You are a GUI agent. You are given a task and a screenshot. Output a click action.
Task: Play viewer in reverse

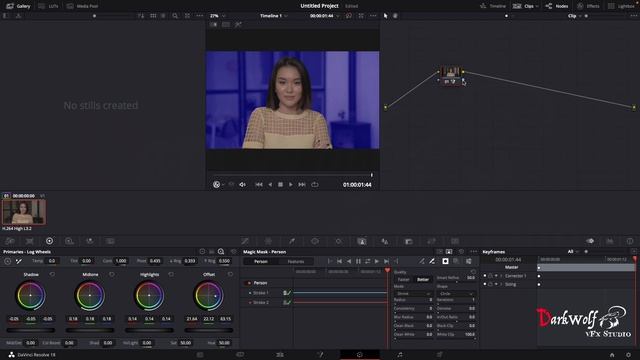[x=270, y=184]
